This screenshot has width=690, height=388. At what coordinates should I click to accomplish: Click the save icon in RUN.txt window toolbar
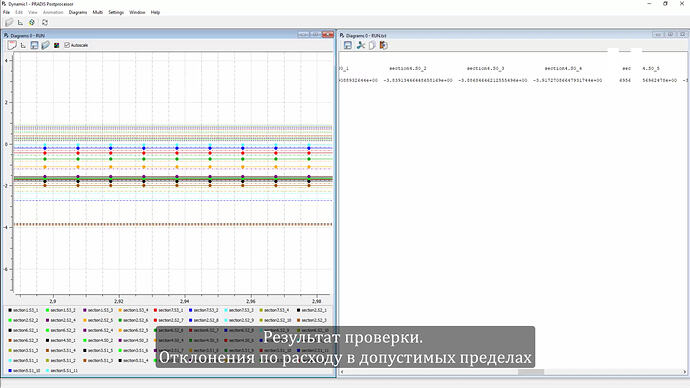(x=348, y=45)
